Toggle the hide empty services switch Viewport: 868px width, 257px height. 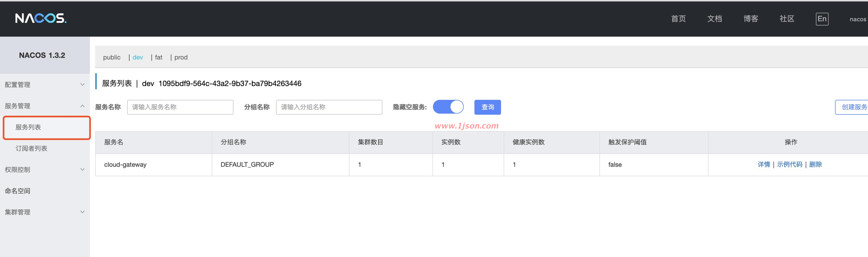coord(448,107)
